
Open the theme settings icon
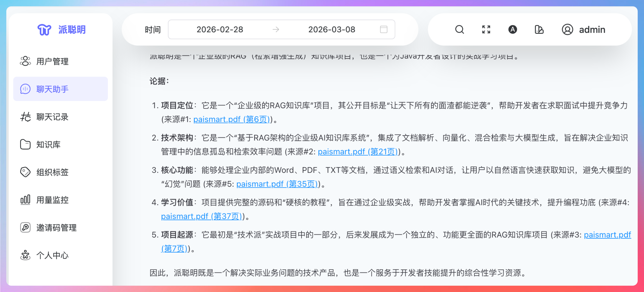[x=539, y=30]
